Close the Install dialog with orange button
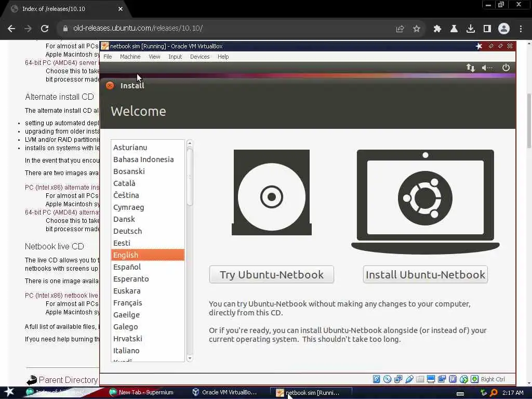The height and width of the screenshot is (399, 532). click(110, 86)
